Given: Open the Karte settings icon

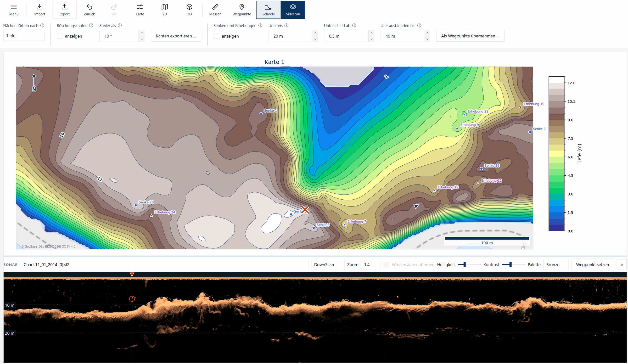Looking at the screenshot, I should coord(140,10).
